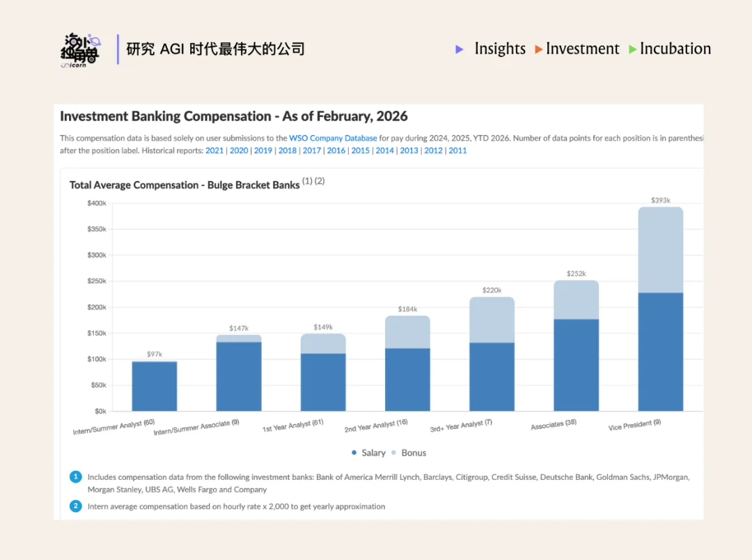The height and width of the screenshot is (560, 752).
Task: Open the Incubation section
Action: [x=675, y=49]
